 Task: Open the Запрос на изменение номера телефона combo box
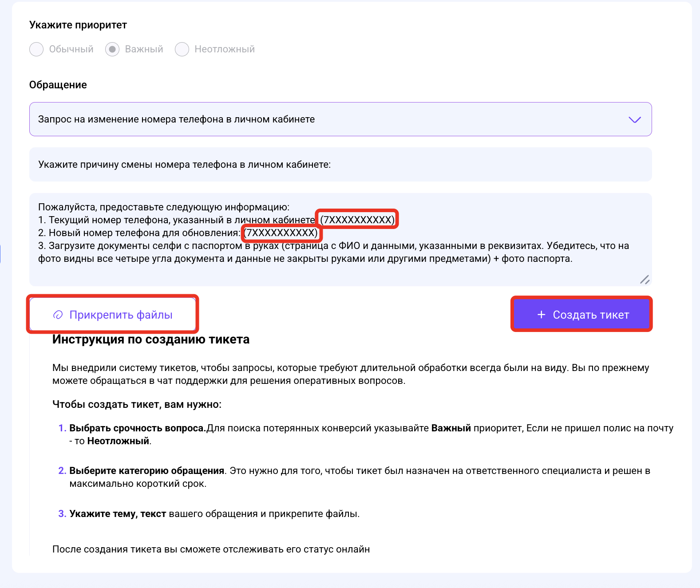(x=340, y=119)
